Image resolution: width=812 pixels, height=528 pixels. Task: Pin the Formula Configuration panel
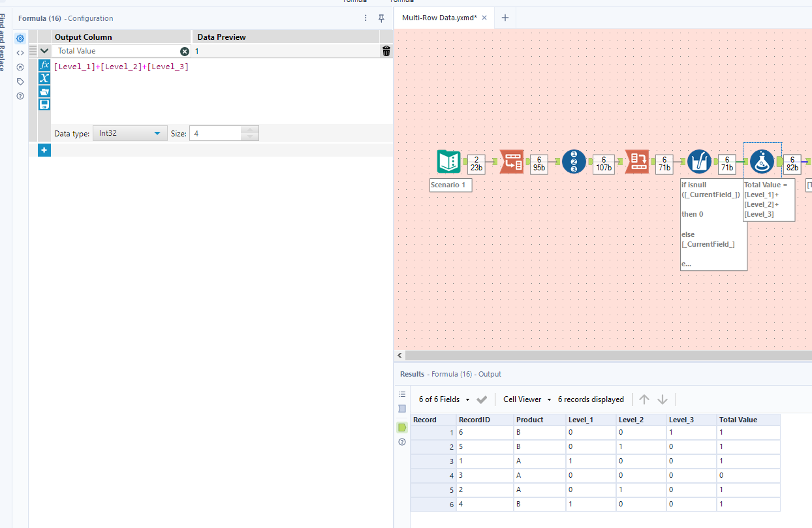382,18
